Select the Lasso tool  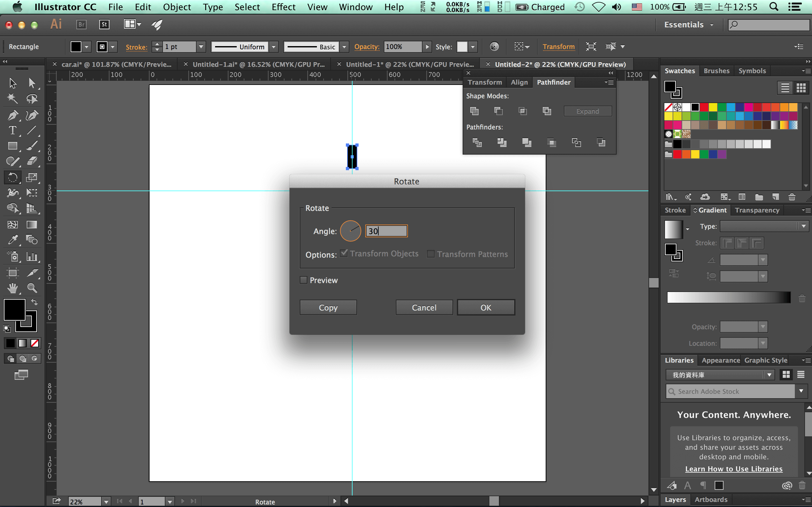(32, 99)
